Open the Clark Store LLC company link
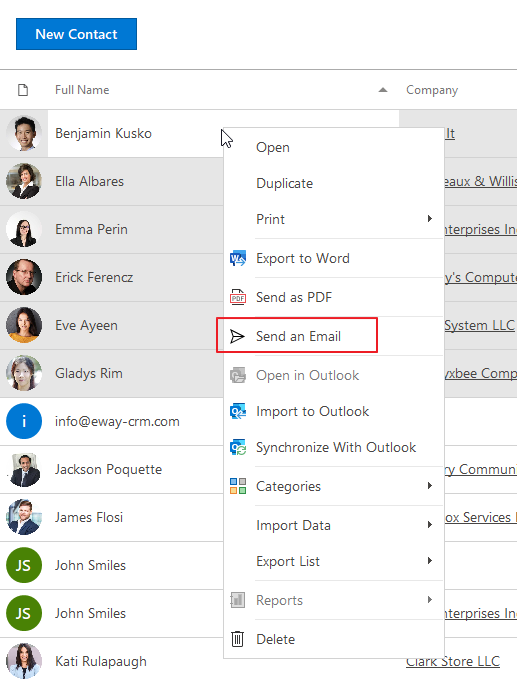The height and width of the screenshot is (684, 517). click(x=452, y=661)
